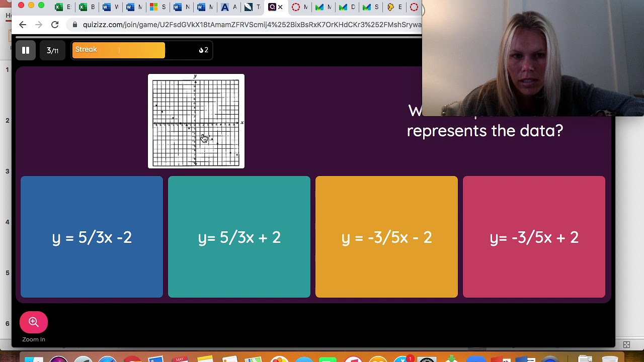Open the Word tab labeled W
The width and height of the screenshot is (644, 362).
112,7
